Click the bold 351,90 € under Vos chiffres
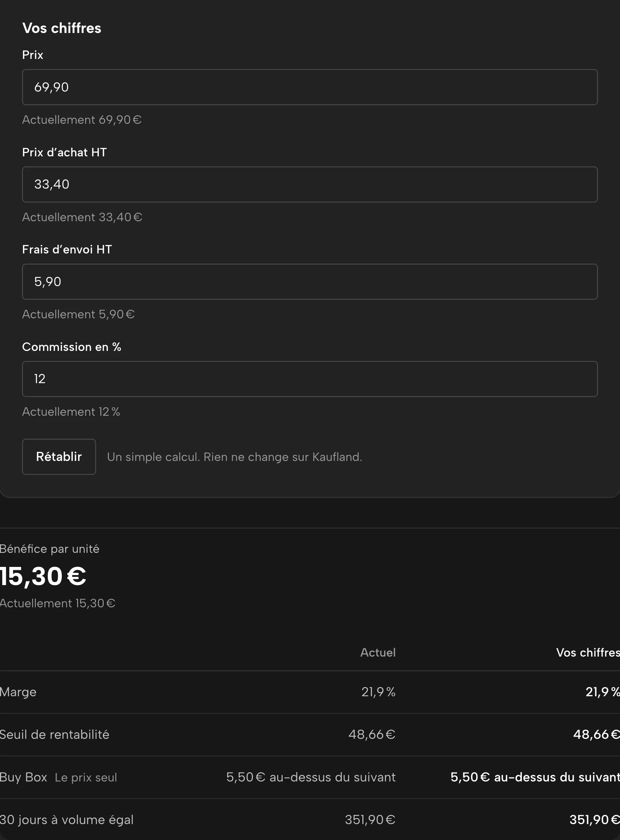Screen dimensions: 620x840 (594, 820)
